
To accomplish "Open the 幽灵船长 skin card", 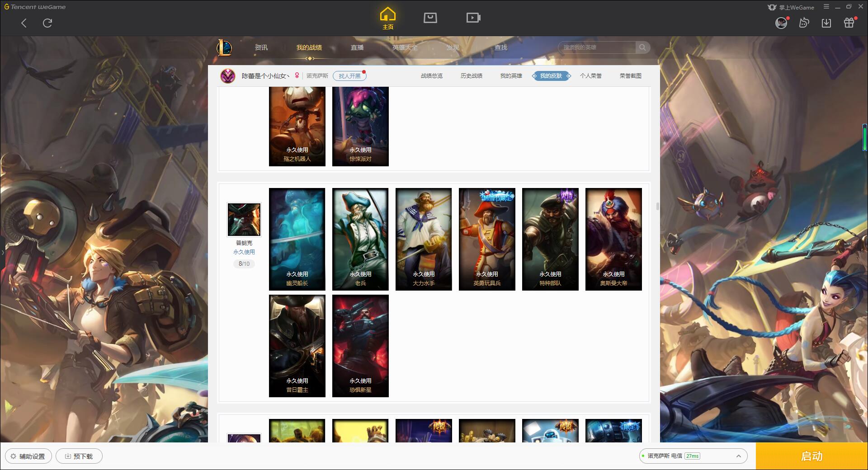I will coord(297,239).
